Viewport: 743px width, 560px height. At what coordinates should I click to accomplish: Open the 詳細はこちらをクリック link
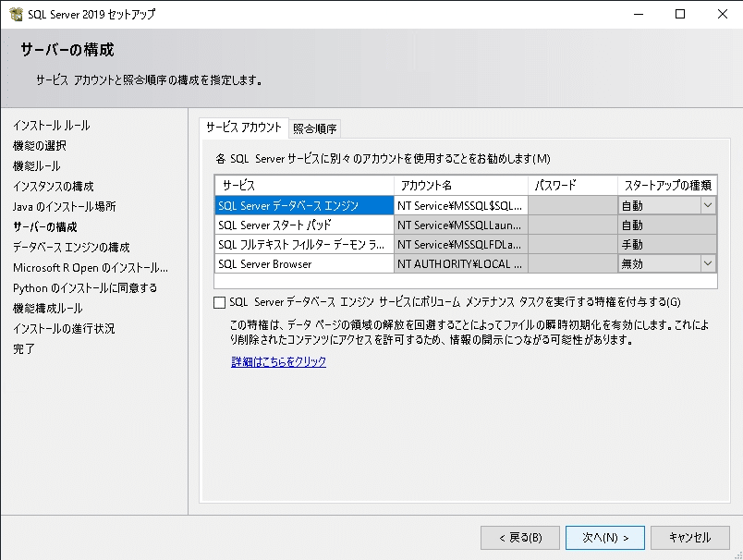tap(279, 362)
